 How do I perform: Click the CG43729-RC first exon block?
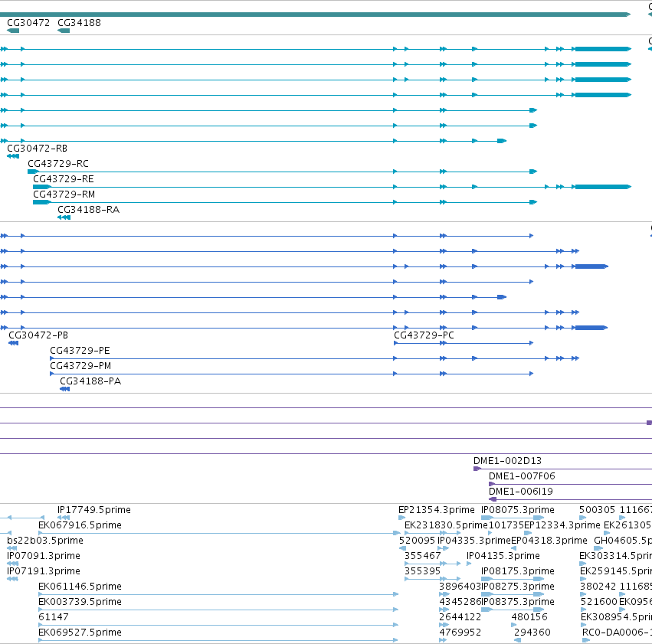[33, 172]
